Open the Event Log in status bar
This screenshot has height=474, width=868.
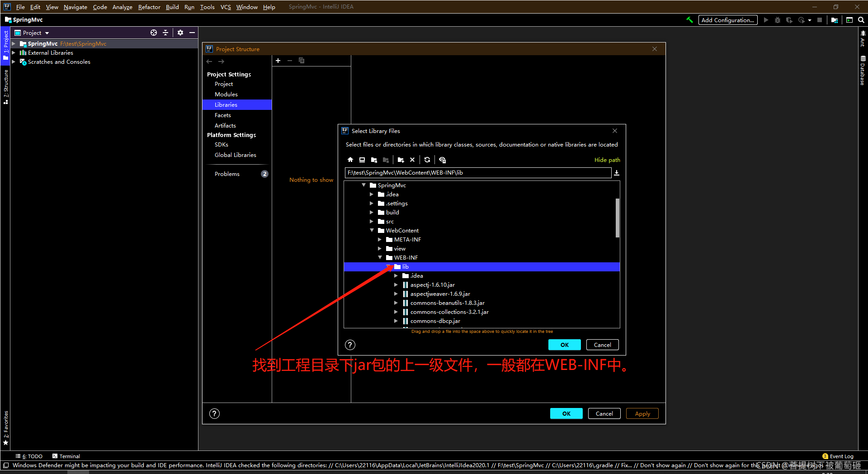click(x=838, y=456)
